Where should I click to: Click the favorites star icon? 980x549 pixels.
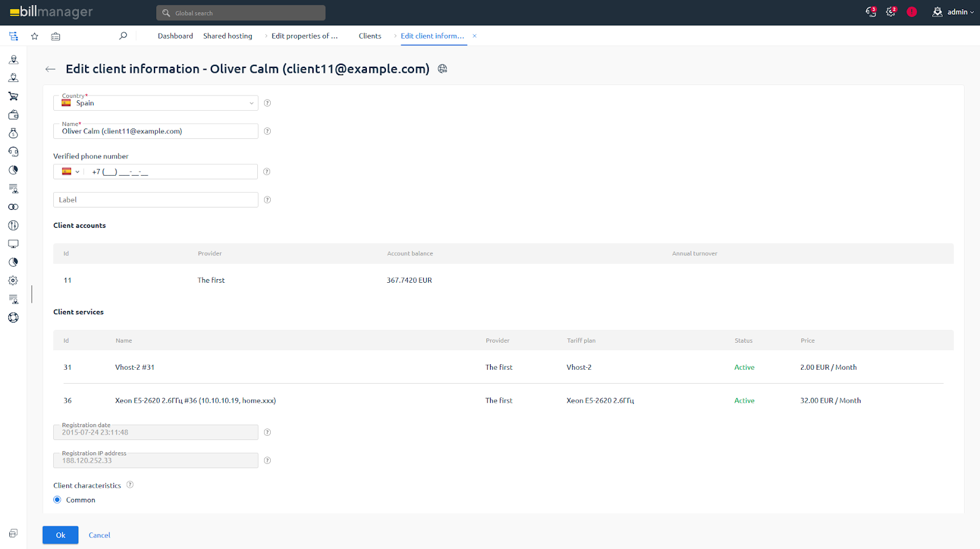(35, 36)
